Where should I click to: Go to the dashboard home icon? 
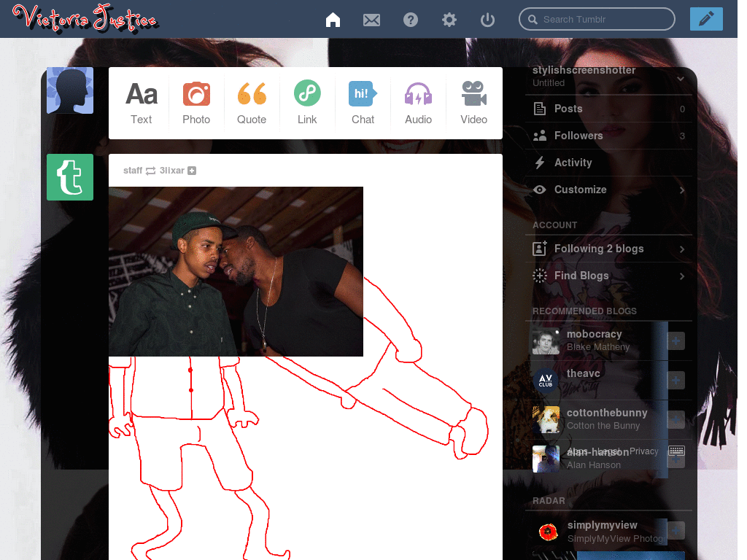coord(333,20)
